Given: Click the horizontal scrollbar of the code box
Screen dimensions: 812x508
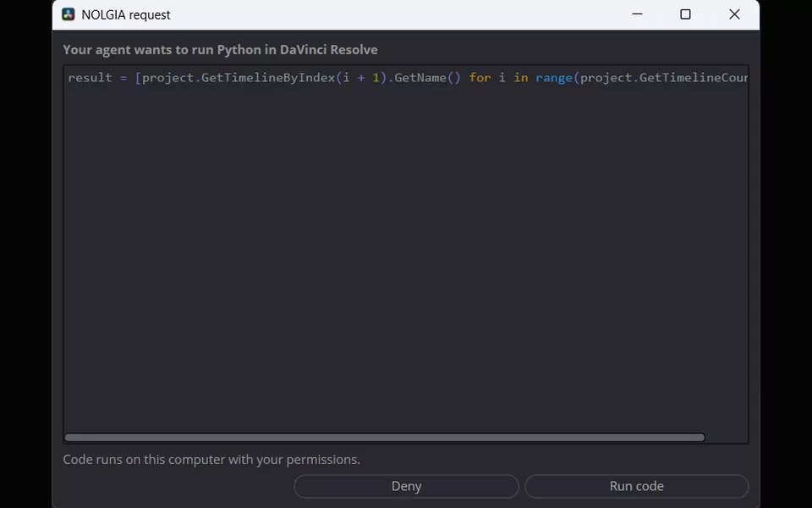Looking at the screenshot, I should (x=384, y=438).
